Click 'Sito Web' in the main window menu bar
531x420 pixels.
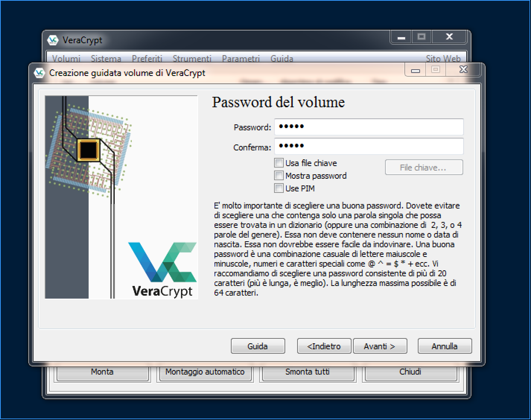pyautogui.click(x=443, y=58)
